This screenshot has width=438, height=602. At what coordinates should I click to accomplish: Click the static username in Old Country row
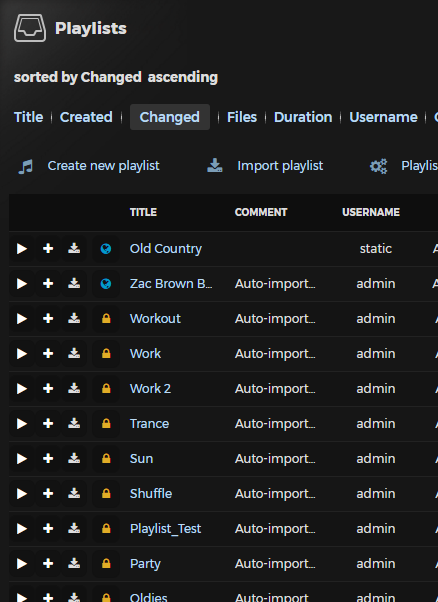[375, 249]
